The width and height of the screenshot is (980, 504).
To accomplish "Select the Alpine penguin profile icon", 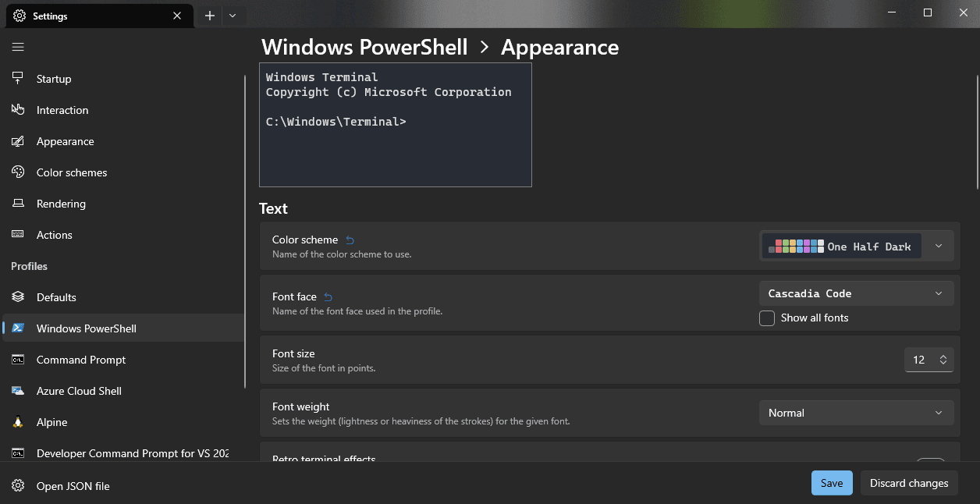I will click(17, 421).
